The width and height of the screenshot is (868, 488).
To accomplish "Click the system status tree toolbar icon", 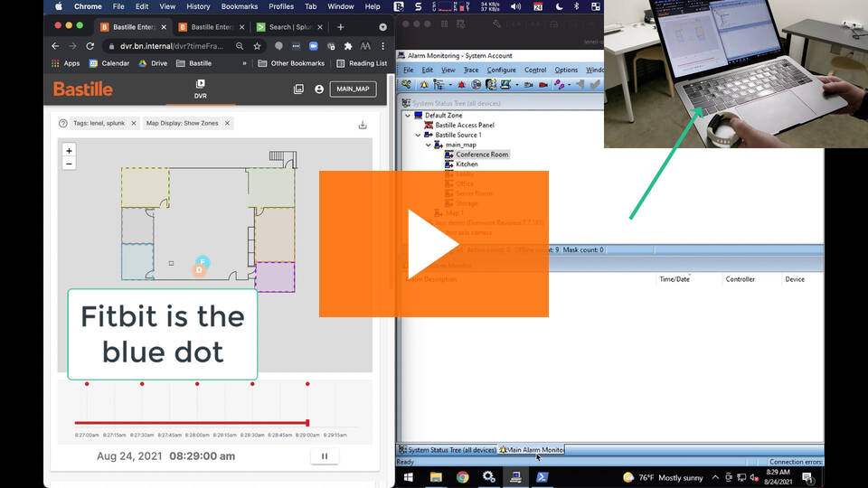I will [x=439, y=85].
